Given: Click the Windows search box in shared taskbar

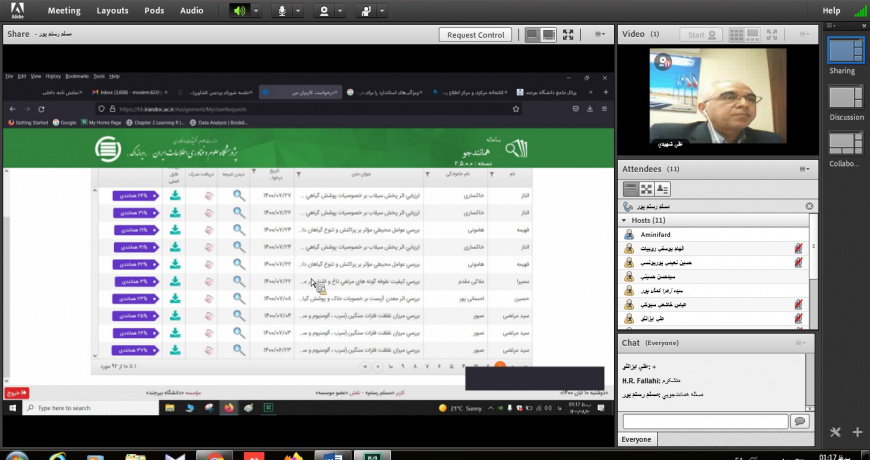Looking at the screenshot, I should [90, 408].
